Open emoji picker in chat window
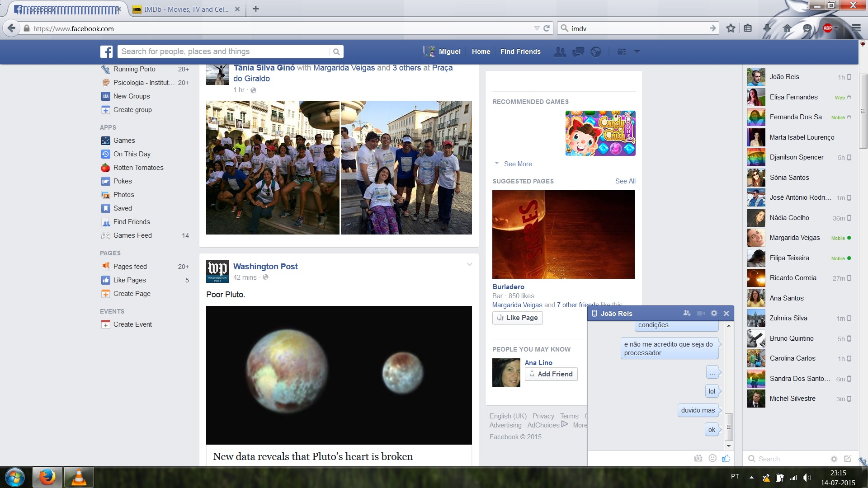 pos(712,458)
